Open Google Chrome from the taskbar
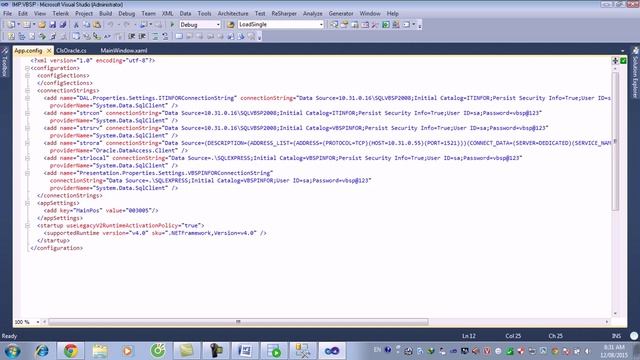The image size is (640, 360). click(x=71, y=351)
